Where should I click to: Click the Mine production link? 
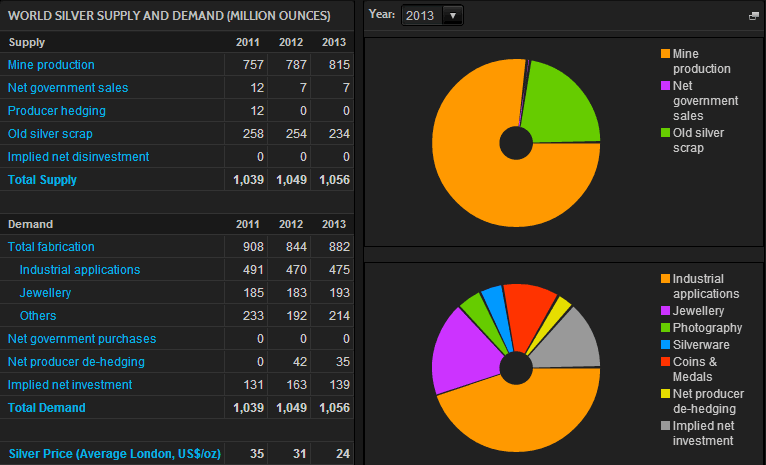point(51,65)
